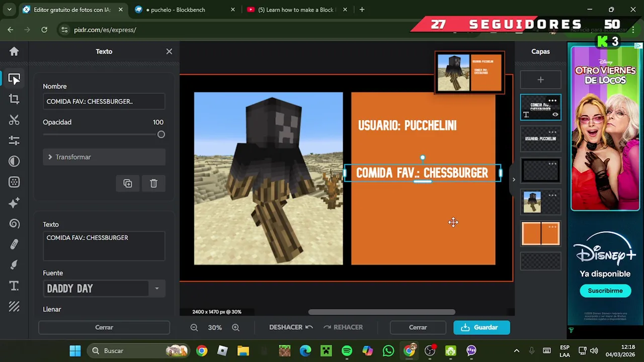Screen dimensions: 644x362
Task: Select the Heal bandage tool
Action: [14, 244]
